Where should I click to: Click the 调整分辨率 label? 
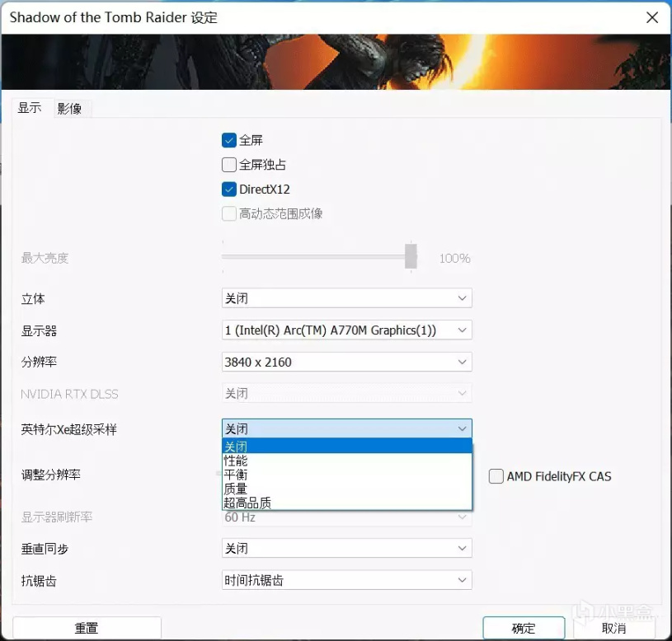[51, 475]
